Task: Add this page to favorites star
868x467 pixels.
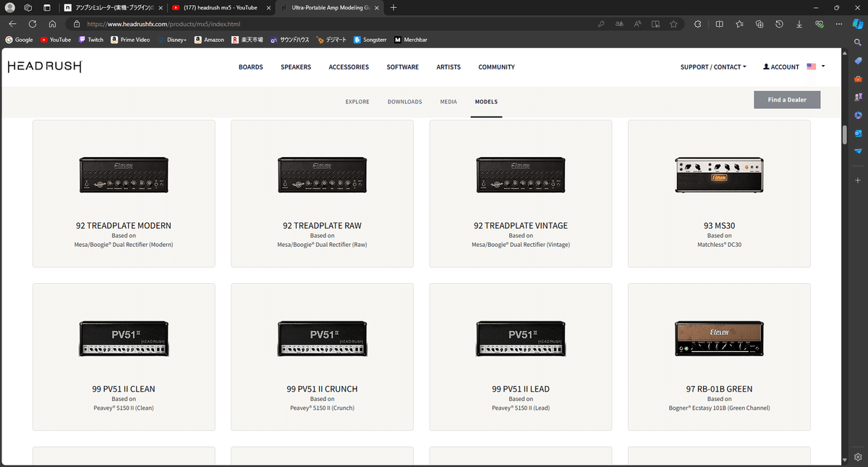Action: (x=673, y=23)
